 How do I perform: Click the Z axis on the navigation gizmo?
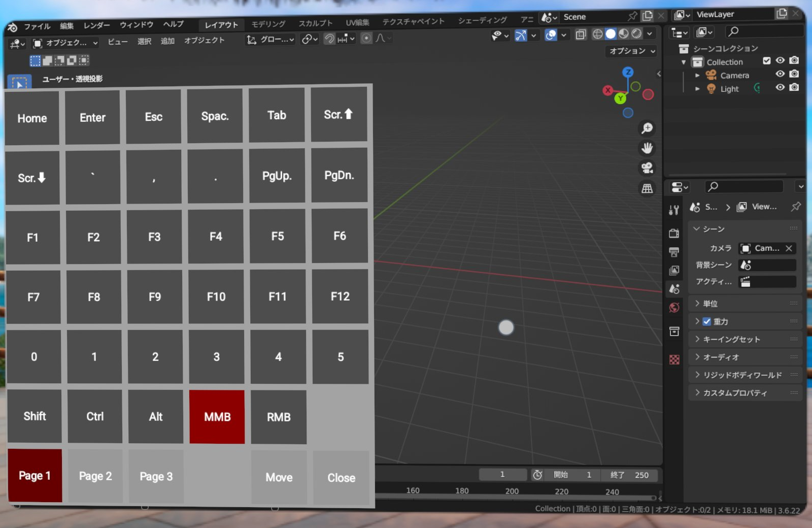[x=628, y=72]
